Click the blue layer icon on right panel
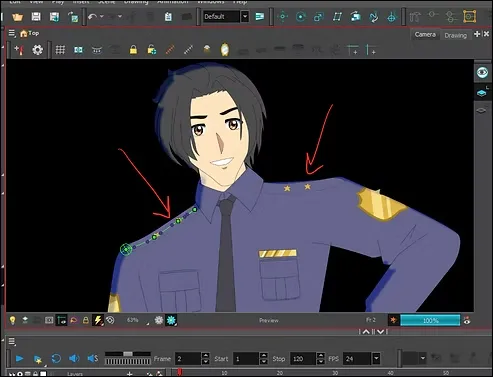493x377 pixels. 482,93
